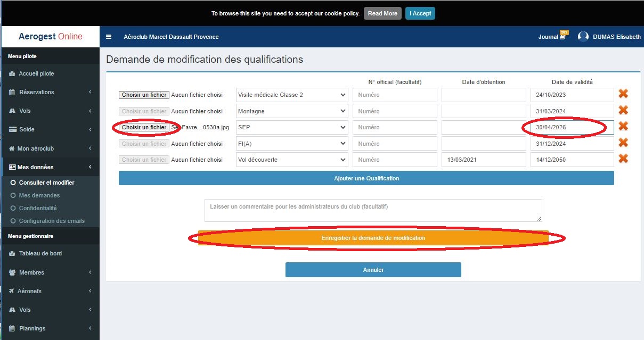Open Tableau de bord in manager menu
Screen dimensions: 644x340
(x=40, y=253)
